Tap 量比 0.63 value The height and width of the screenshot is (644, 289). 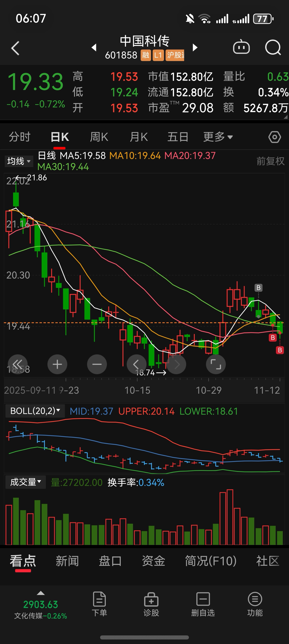click(x=256, y=77)
